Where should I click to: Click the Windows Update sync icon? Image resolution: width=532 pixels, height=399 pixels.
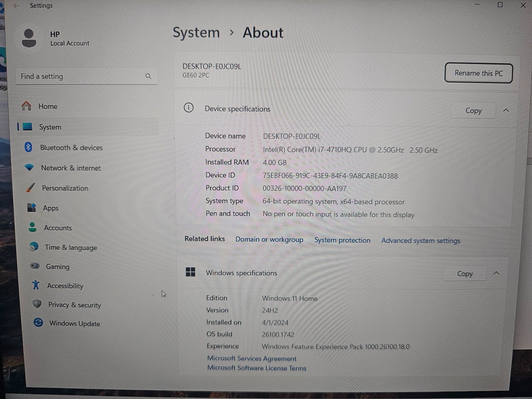click(x=38, y=322)
